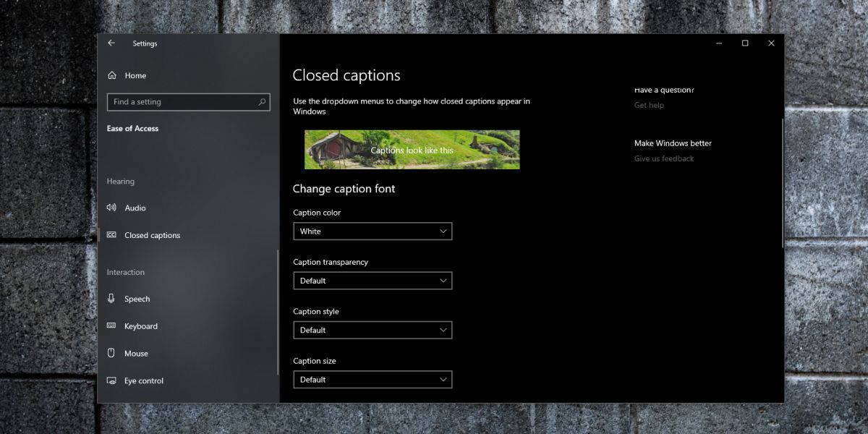Open the Eye control settings page
Screen dimensions: 868x434
144,381
